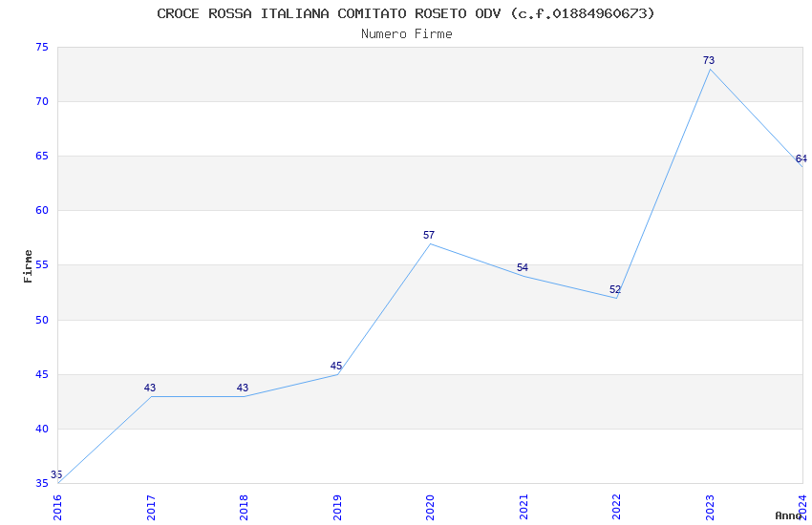Image resolution: width=812 pixels, height=525 pixels.
Task: Click the x-axis year label 2020
Action: coord(430,507)
